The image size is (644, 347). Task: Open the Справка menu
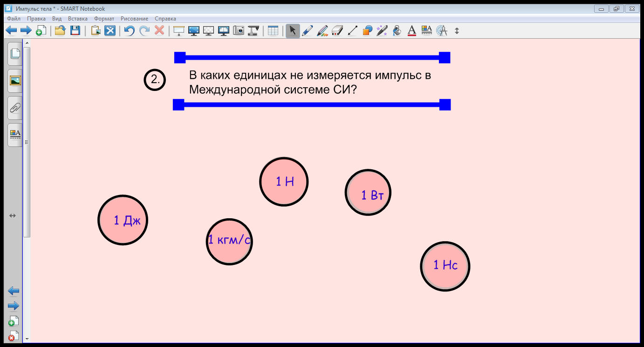tap(165, 19)
